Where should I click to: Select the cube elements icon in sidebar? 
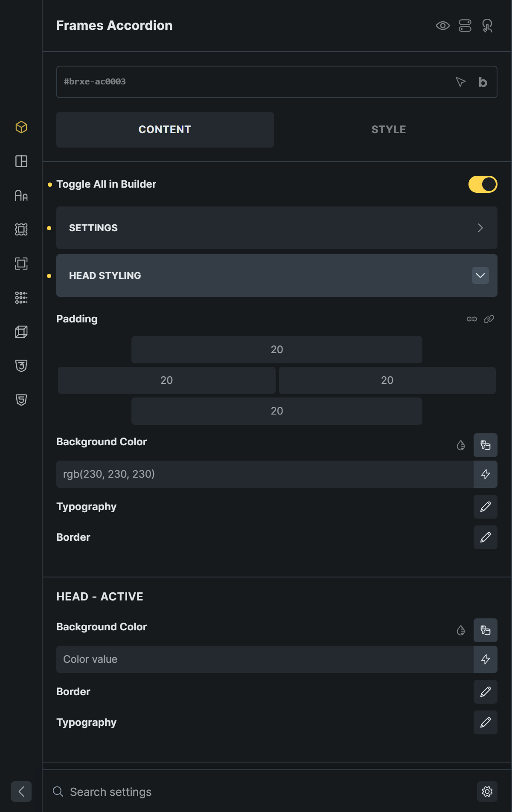point(21,127)
